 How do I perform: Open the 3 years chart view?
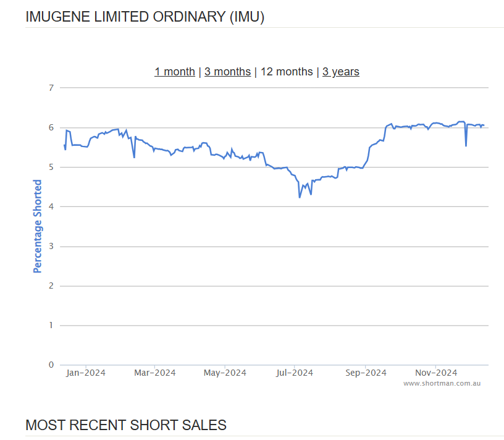[x=341, y=72]
